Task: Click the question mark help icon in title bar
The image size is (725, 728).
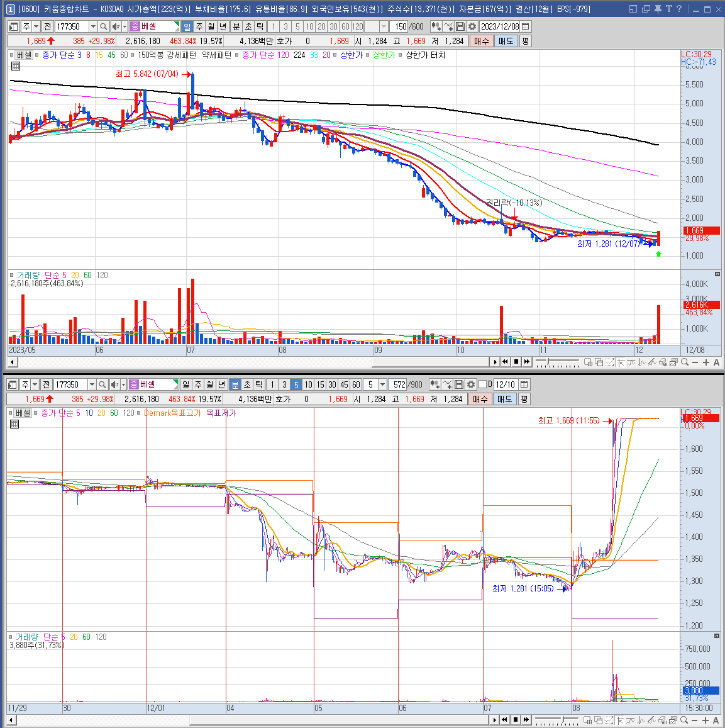Action: tap(679, 9)
